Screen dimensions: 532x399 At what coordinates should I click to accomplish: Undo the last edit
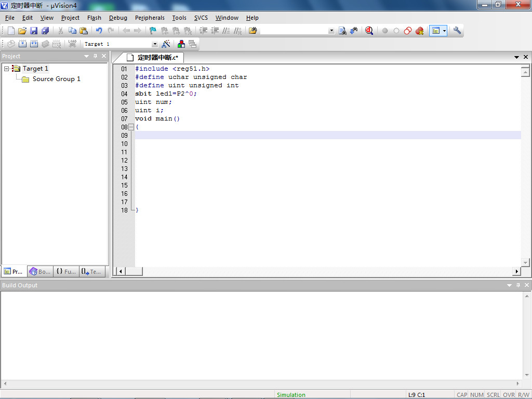point(99,31)
